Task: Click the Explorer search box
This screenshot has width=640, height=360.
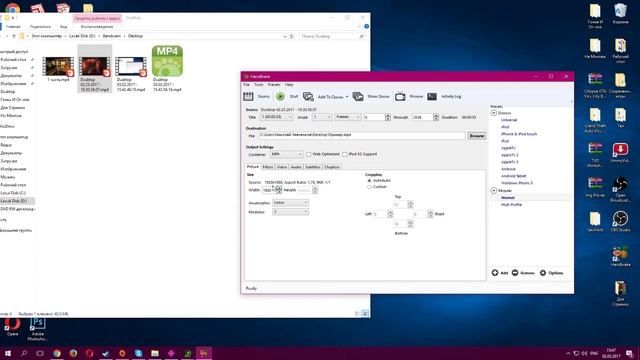Action: click(331, 36)
